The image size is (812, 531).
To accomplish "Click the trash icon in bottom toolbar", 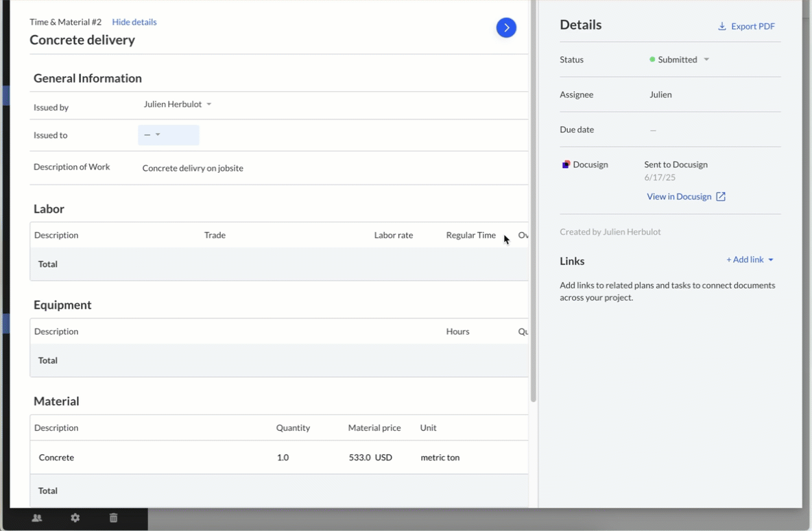I will 114,518.
